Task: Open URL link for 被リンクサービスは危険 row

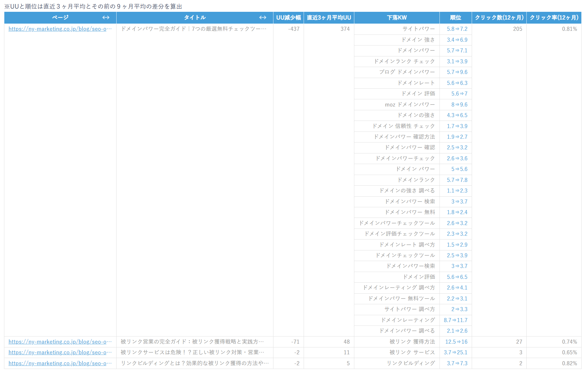Action: (x=60, y=352)
